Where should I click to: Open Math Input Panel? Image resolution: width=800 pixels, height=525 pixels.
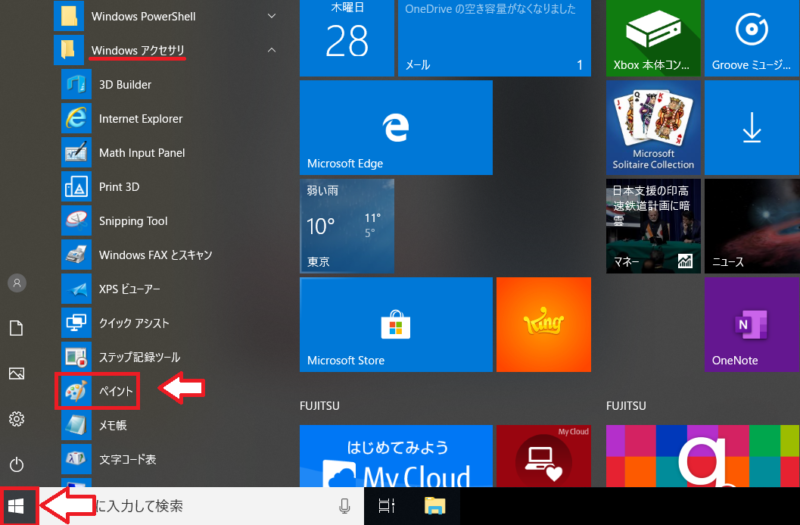pyautogui.click(x=142, y=153)
